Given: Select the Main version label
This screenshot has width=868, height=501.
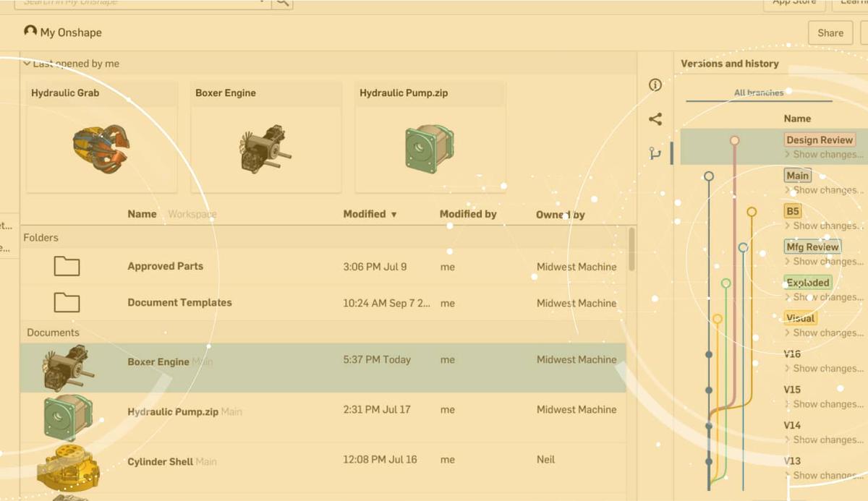Looking at the screenshot, I should point(797,175).
